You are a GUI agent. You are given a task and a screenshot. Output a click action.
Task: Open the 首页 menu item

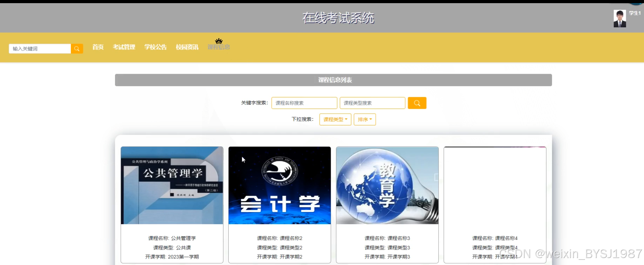[98, 47]
